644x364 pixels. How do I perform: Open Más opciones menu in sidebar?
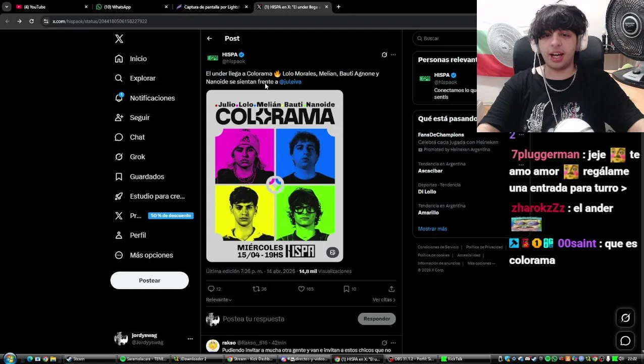144,255
